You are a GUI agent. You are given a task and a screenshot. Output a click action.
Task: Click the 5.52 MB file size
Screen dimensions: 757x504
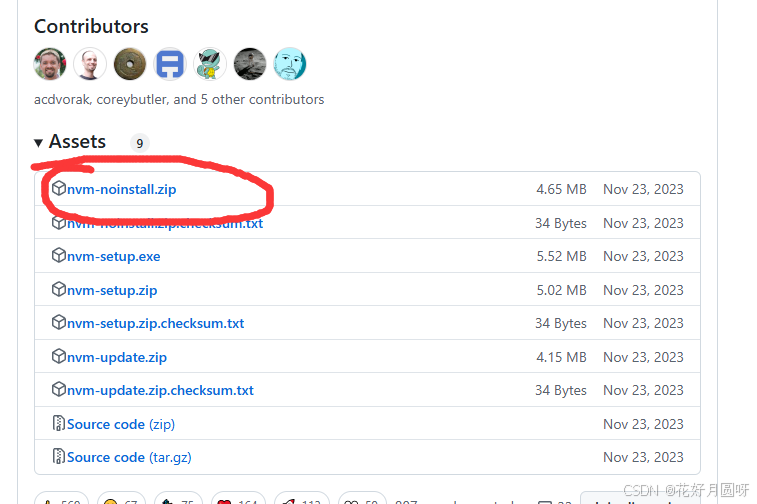pyautogui.click(x=561, y=256)
